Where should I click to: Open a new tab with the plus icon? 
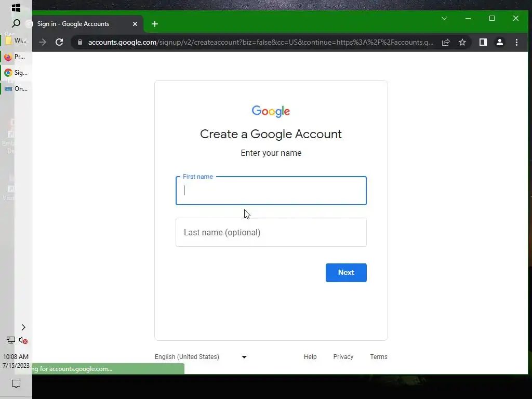pos(155,24)
